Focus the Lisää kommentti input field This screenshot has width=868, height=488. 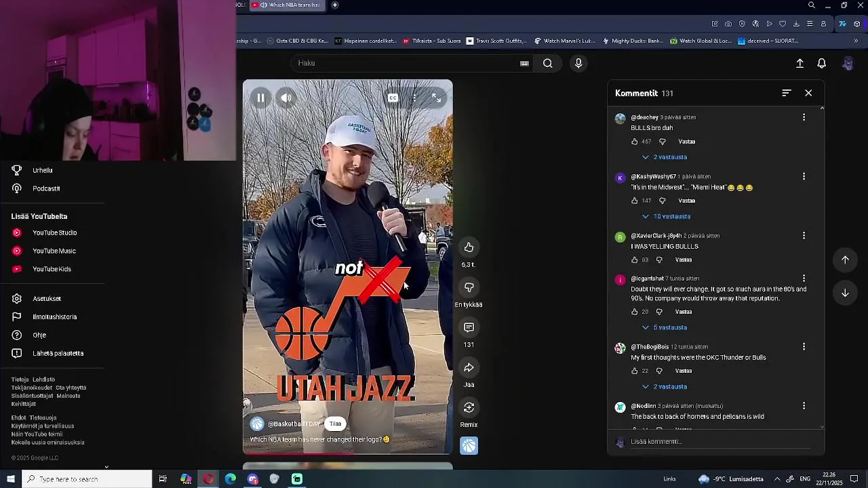coord(720,442)
